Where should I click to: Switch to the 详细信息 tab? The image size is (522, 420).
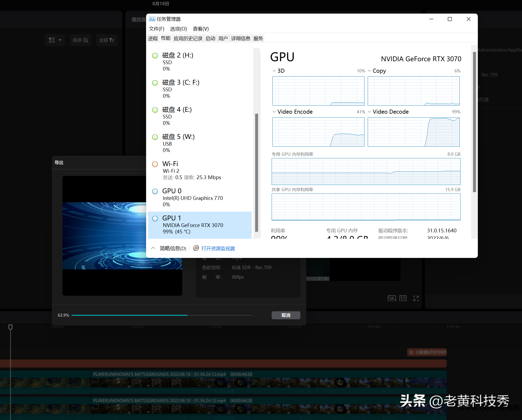tap(241, 39)
